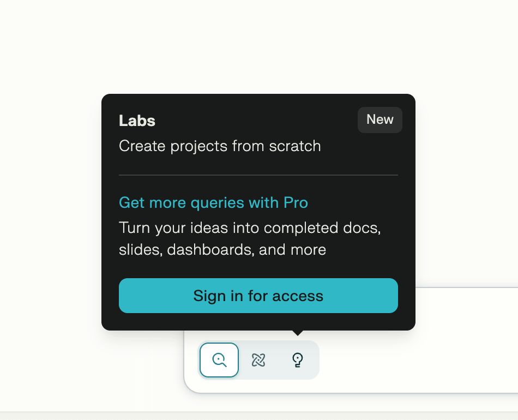Click the divider line inside the Labs tooltip
518x420 pixels.
click(x=258, y=175)
